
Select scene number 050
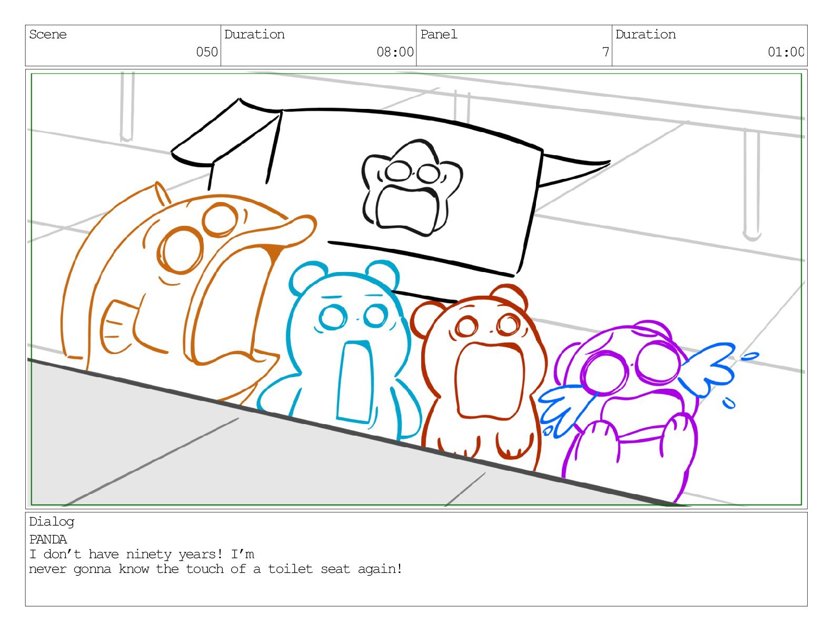207,52
